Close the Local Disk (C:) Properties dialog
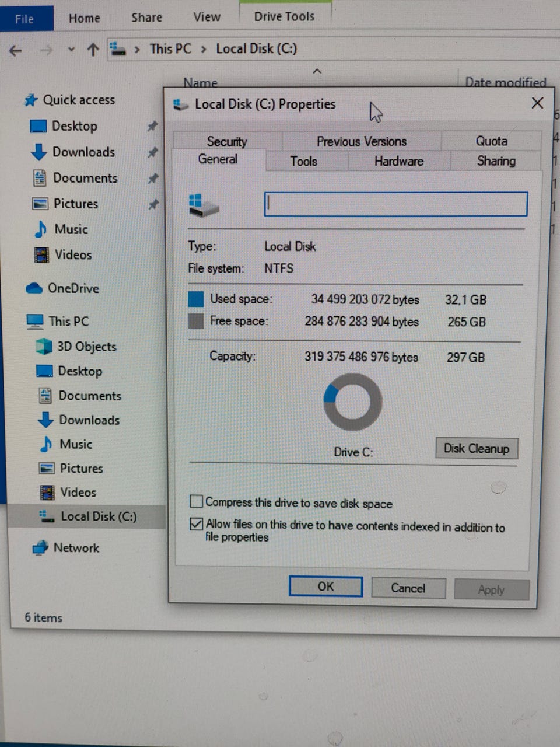 pyautogui.click(x=537, y=103)
